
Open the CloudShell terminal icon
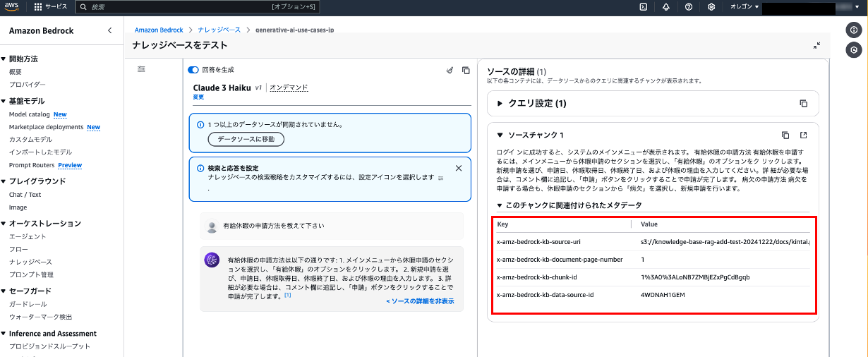click(x=644, y=6)
